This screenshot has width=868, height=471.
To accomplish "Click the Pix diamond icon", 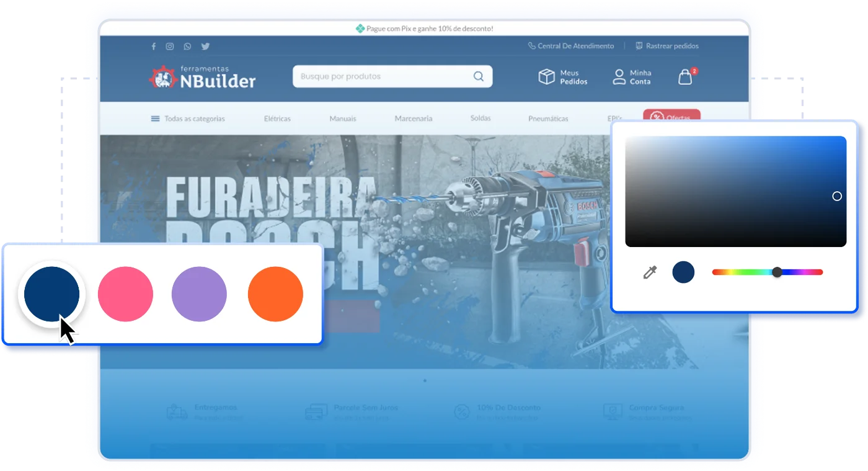I will click(360, 29).
